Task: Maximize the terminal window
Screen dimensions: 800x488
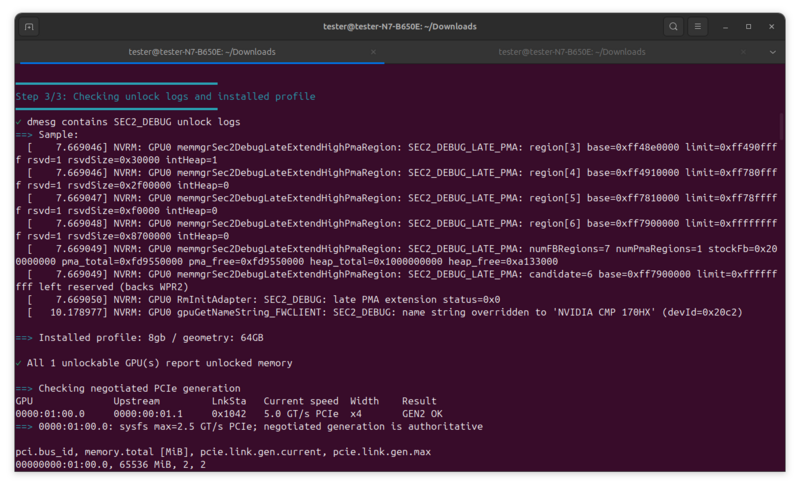Action: tap(748, 27)
